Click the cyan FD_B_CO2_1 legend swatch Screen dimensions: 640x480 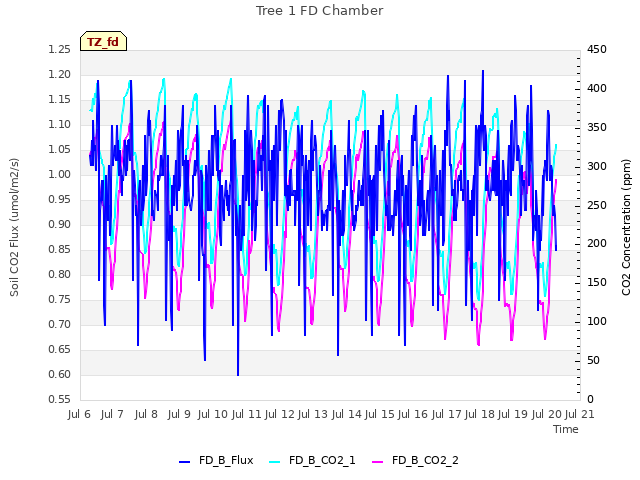(275, 462)
